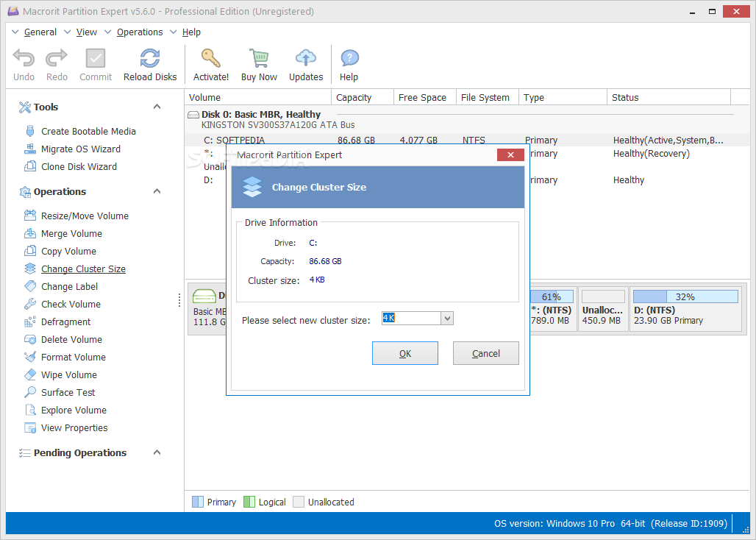Click the Buy Now shopping cart icon
This screenshot has width=756, height=540.
point(259,58)
